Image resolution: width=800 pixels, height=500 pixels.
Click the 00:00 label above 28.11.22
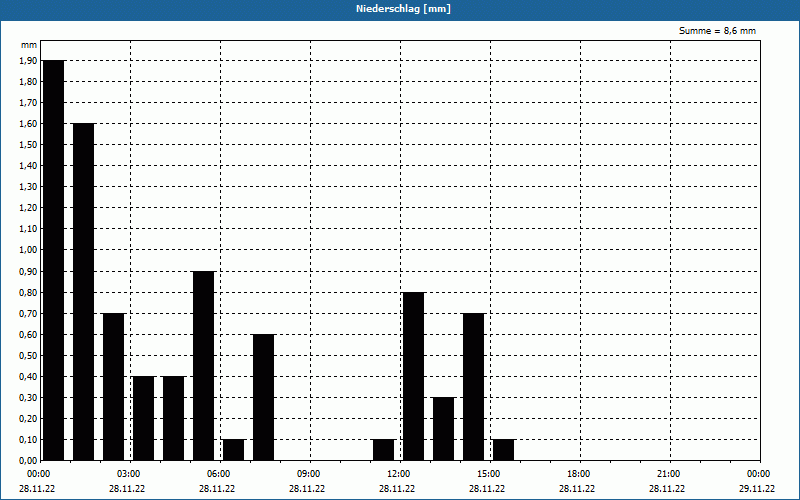pyautogui.click(x=38, y=474)
